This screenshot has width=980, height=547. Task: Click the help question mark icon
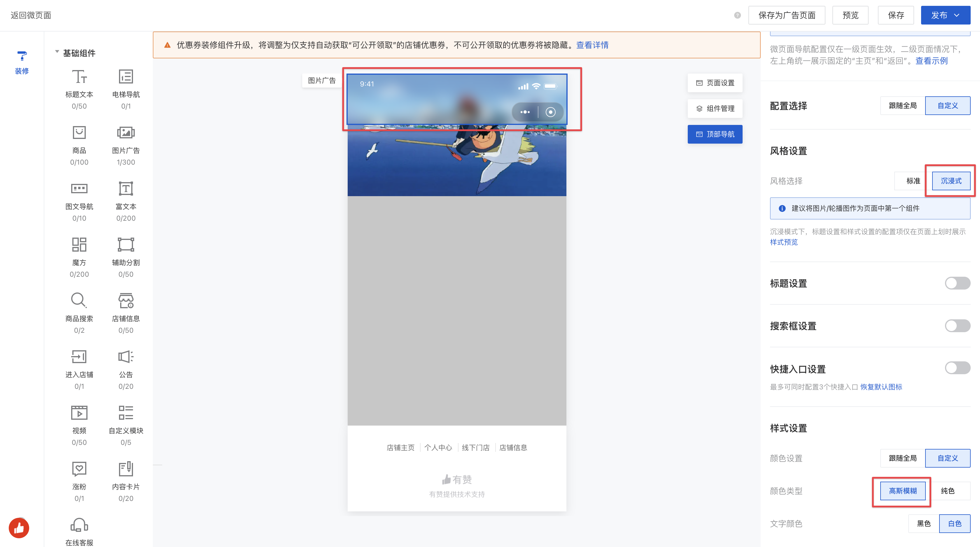[x=737, y=15]
